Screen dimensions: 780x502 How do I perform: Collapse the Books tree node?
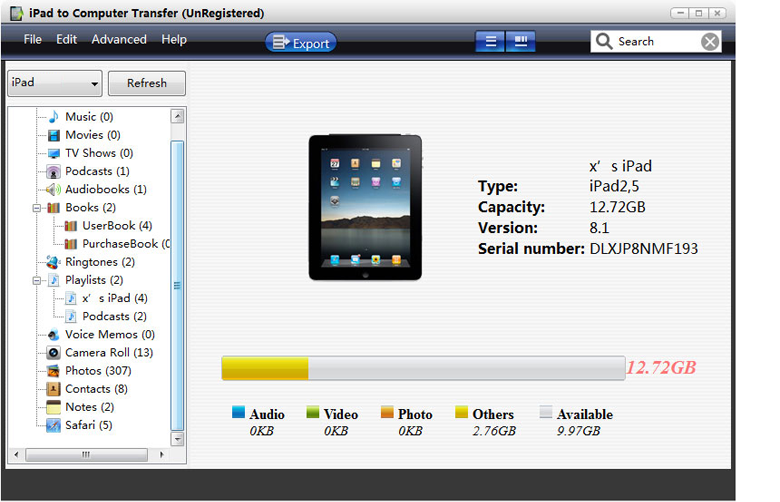pyautogui.click(x=36, y=208)
